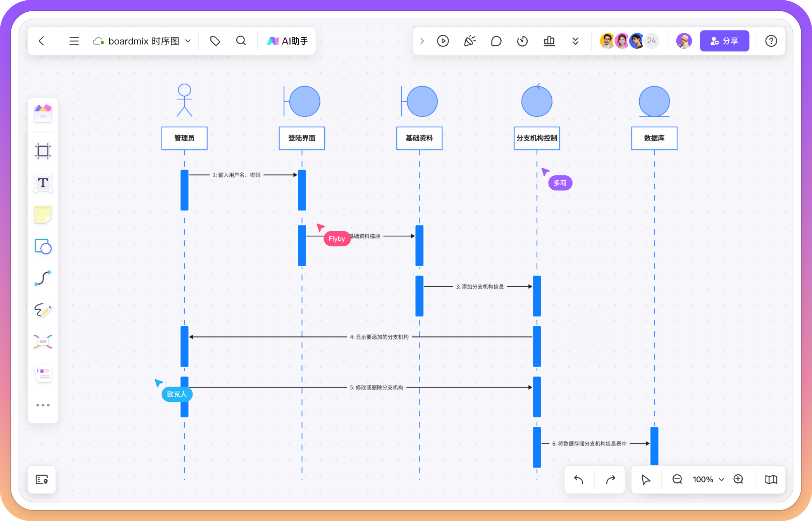Select the connector line tool

pyautogui.click(x=43, y=278)
